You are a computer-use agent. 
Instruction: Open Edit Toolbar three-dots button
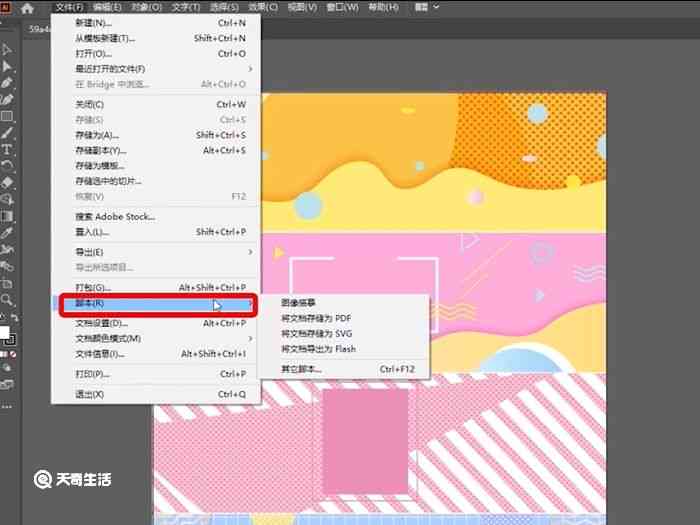click(7, 407)
